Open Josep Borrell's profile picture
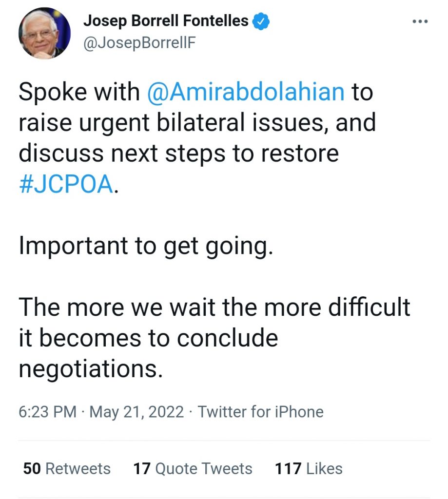 pyautogui.click(x=45, y=34)
